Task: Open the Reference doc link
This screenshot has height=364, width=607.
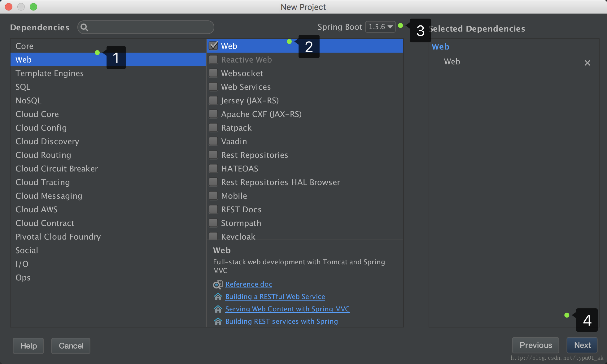Action: (x=249, y=284)
